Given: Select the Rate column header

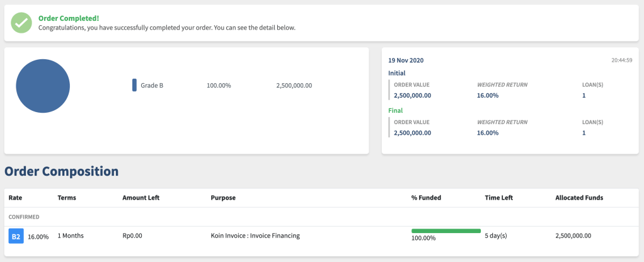Looking at the screenshot, I should 15,198.
